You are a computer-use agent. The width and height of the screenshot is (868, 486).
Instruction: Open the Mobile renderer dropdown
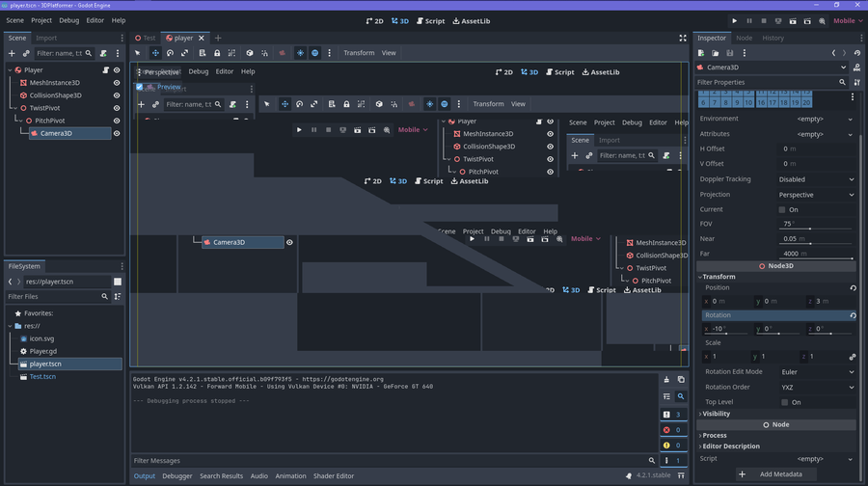coord(848,21)
